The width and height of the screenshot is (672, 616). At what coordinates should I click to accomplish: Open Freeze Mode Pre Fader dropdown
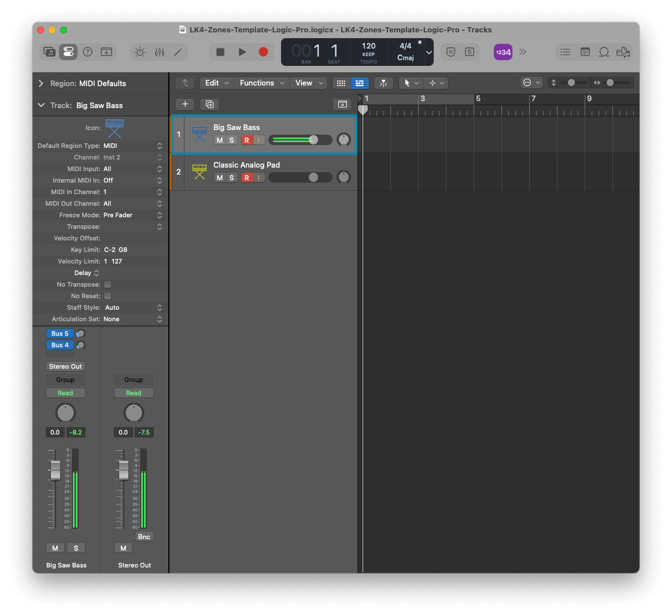coord(132,215)
